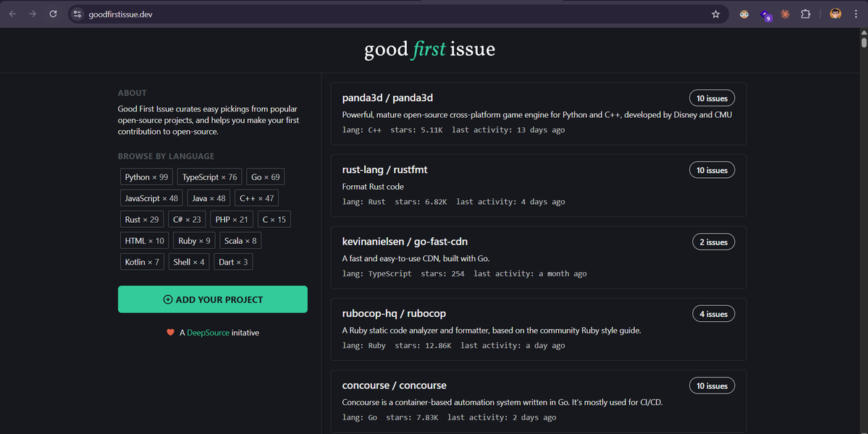Open the rust-lang / rustfmt repository title
868x434 pixels.
pyautogui.click(x=384, y=170)
